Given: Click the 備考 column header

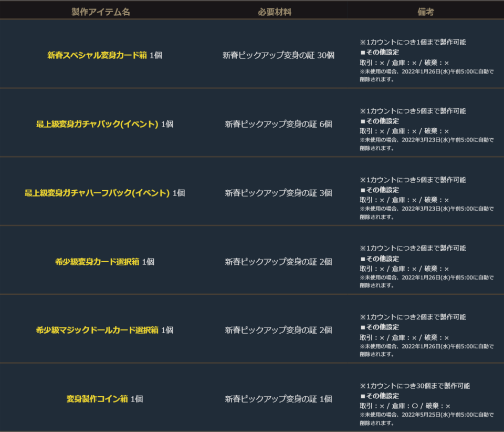Looking at the screenshot, I should [426, 12].
